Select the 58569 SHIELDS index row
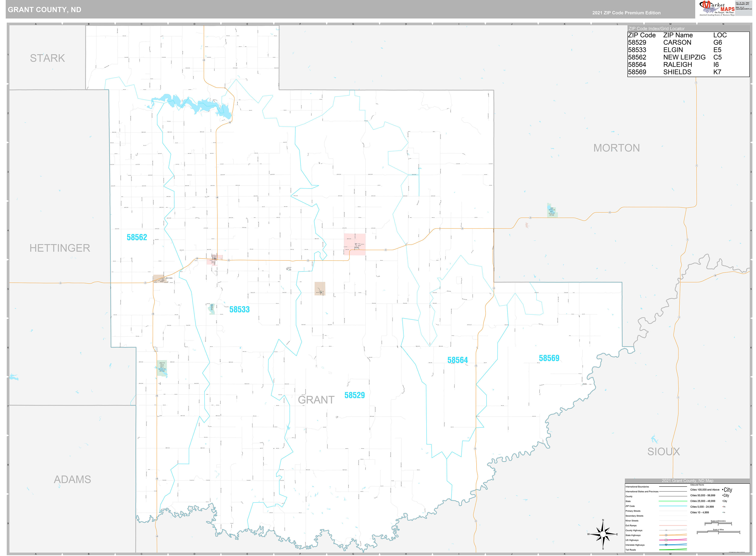The width and height of the screenshot is (756, 556). [x=677, y=72]
